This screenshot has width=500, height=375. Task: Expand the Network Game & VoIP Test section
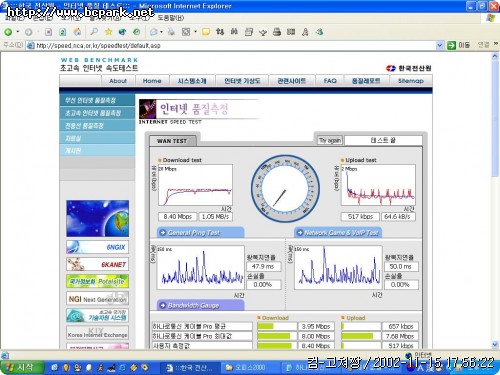point(338,232)
